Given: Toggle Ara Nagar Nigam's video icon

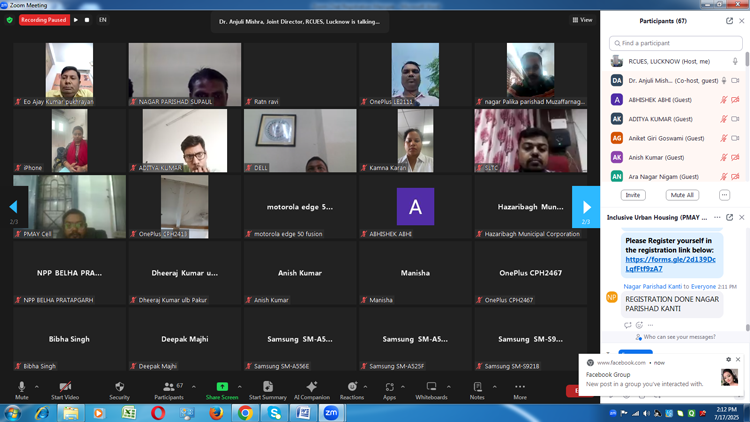Looking at the screenshot, I should 736,176.
